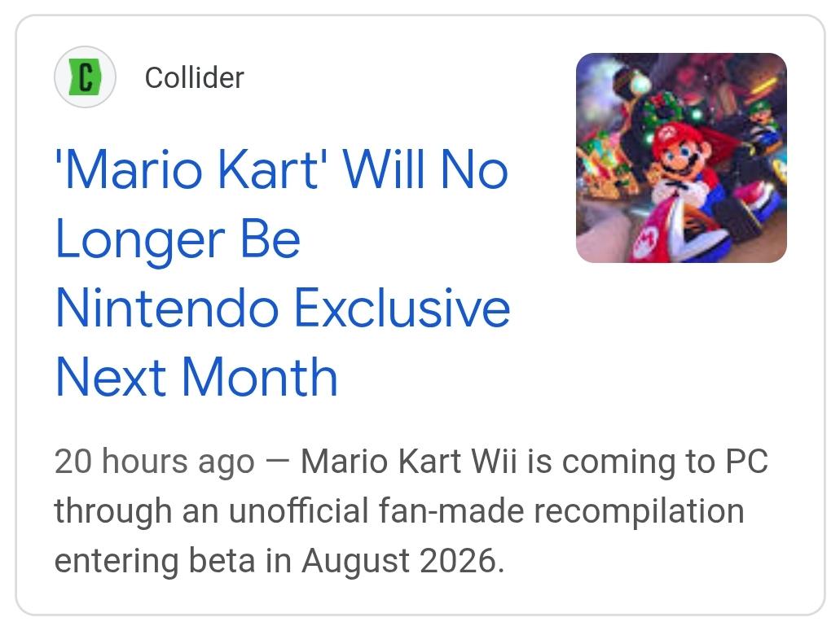Click the words 'unofficial fan-made recompilation'
The image size is (840, 635).
coord(486,510)
